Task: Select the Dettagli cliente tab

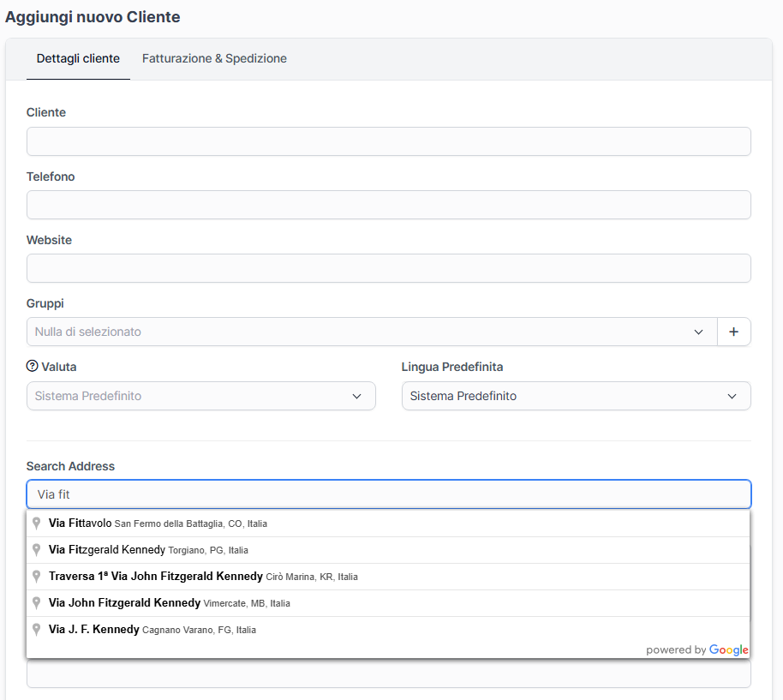Action: 78,59
